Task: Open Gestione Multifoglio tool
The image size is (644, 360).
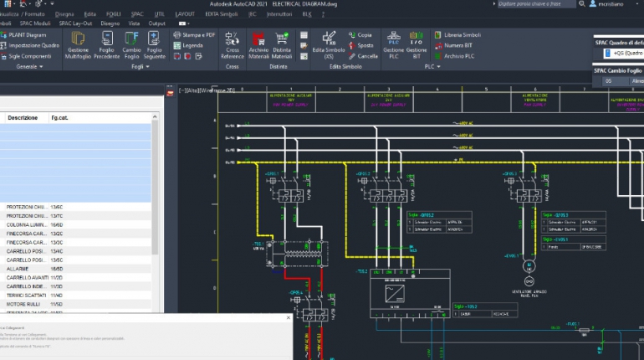Action: pyautogui.click(x=78, y=45)
